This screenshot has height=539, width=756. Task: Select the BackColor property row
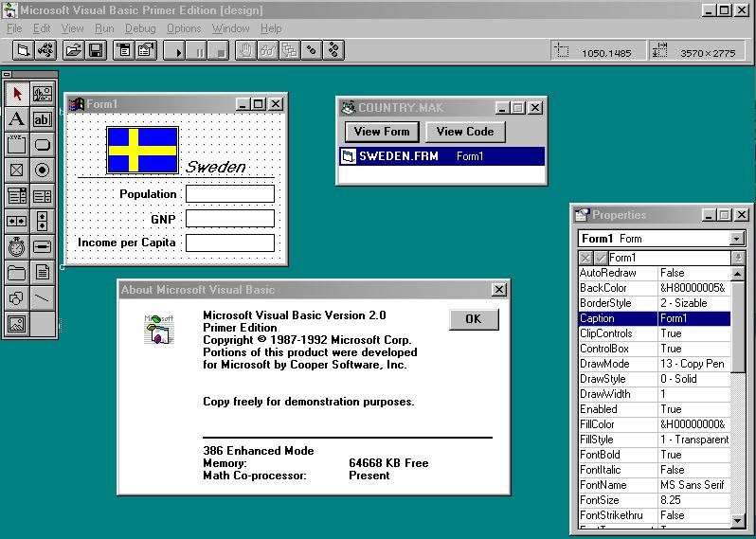(x=655, y=288)
